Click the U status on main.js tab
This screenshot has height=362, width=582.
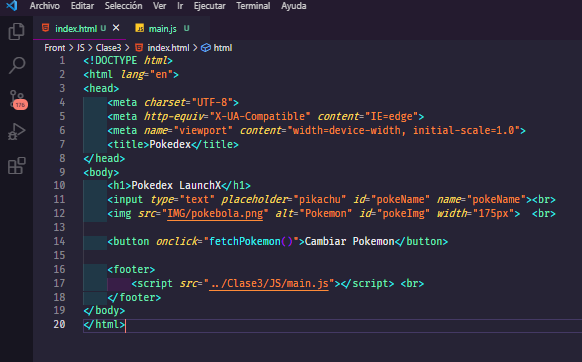(186, 28)
